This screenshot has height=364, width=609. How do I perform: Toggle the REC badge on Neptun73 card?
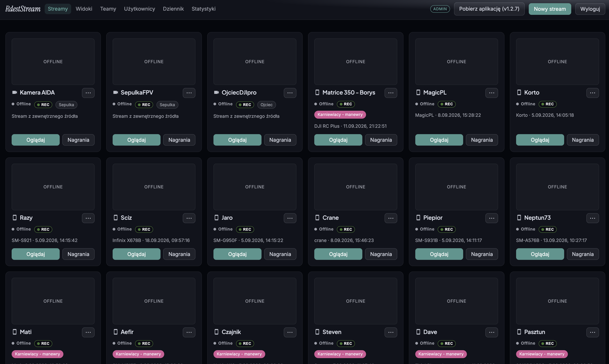[x=547, y=229]
